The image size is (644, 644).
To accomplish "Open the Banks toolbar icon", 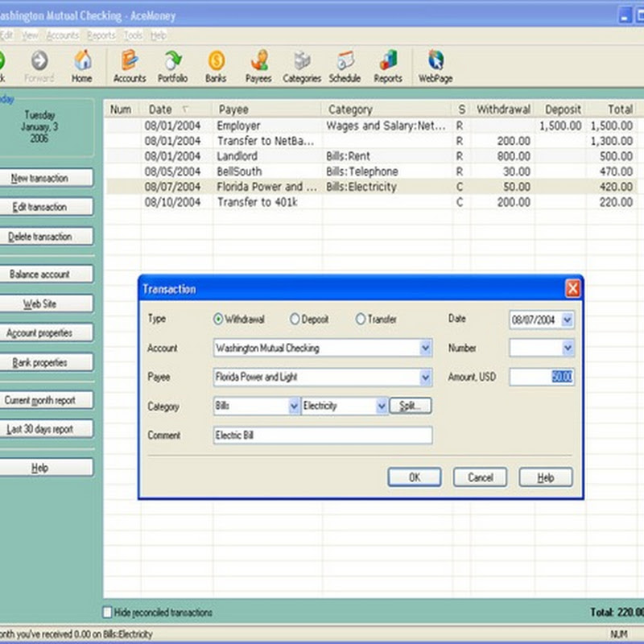I will coord(216,67).
